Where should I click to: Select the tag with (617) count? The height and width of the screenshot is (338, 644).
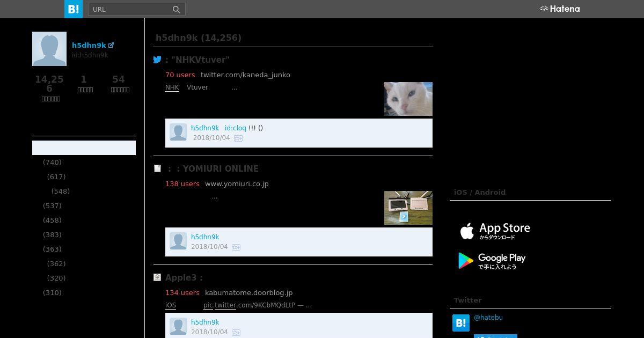click(56, 177)
